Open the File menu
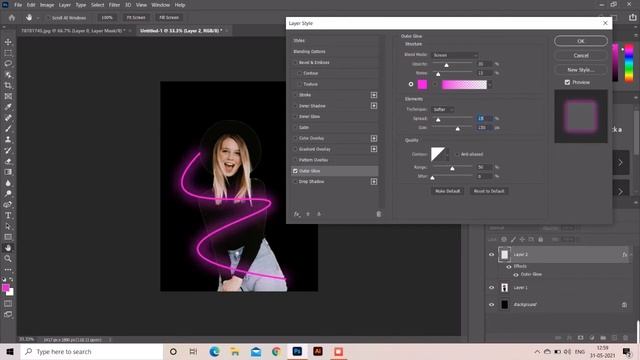Screen dimensions: 640x360 tap(18, 5)
